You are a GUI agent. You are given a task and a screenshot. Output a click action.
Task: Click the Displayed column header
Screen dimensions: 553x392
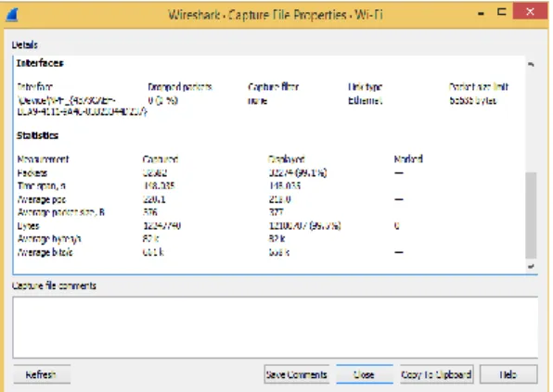pyautogui.click(x=287, y=159)
